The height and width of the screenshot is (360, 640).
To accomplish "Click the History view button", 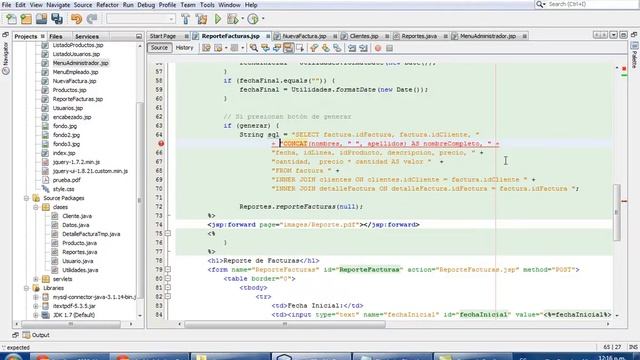I will click(x=184, y=48).
